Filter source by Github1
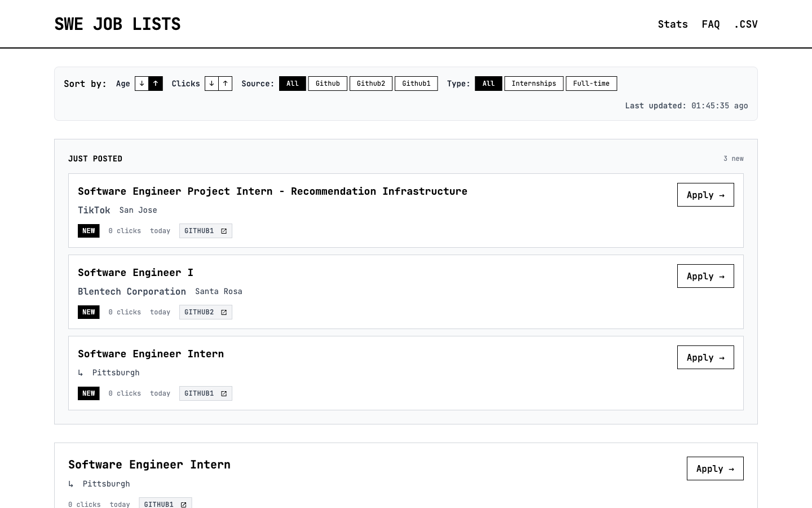This screenshot has width=812, height=508. click(x=416, y=84)
